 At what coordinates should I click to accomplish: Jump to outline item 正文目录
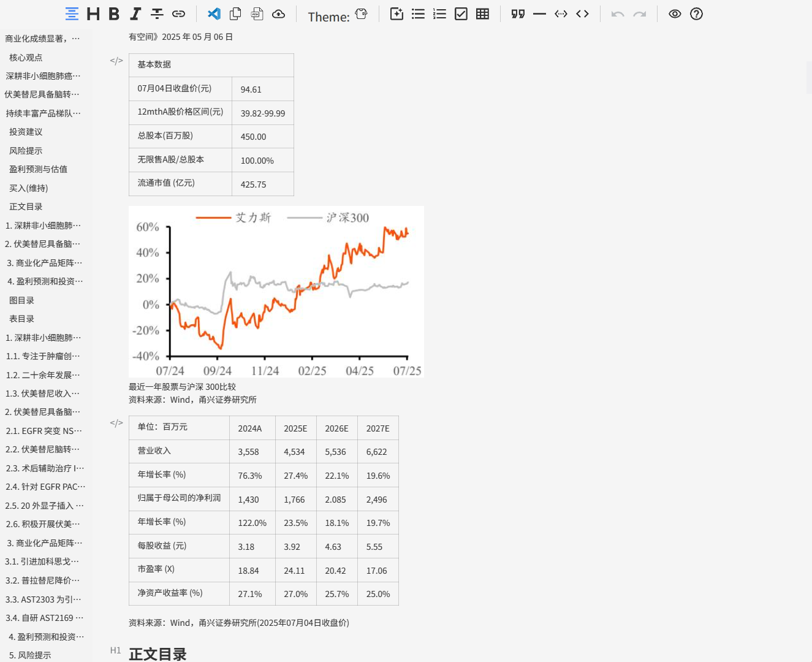click(x=26, y=207)
